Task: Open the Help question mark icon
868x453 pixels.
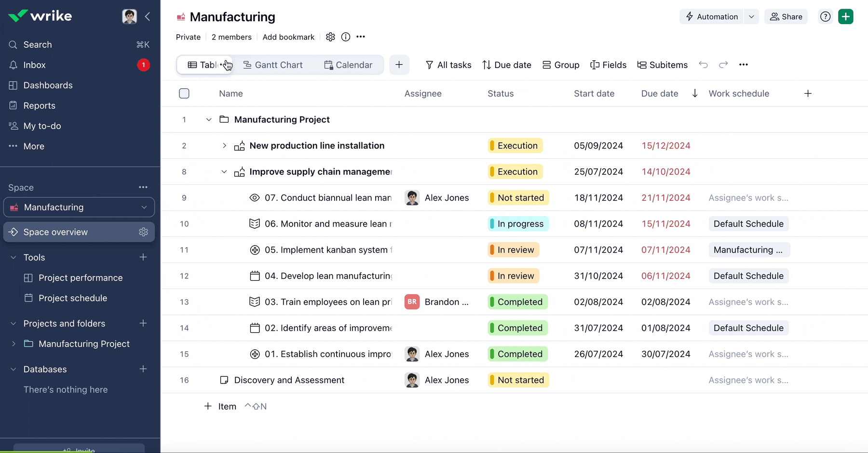Action: coord(825,16)
